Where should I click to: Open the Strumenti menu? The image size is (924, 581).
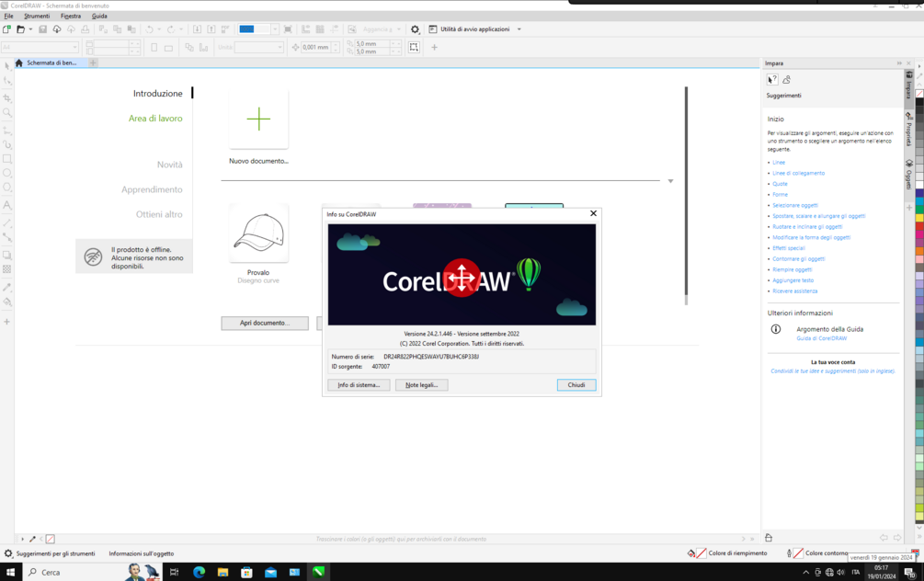[x=37, y=16]
